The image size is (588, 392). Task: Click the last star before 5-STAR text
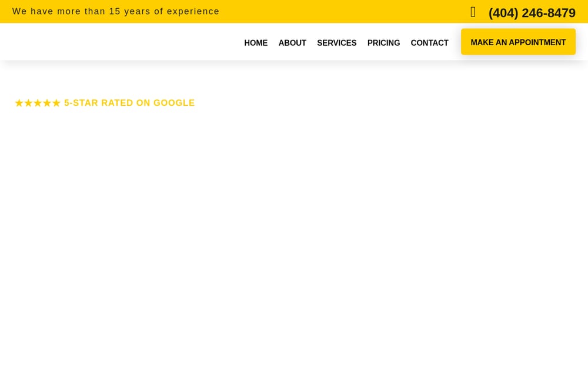tap(56, 103)
